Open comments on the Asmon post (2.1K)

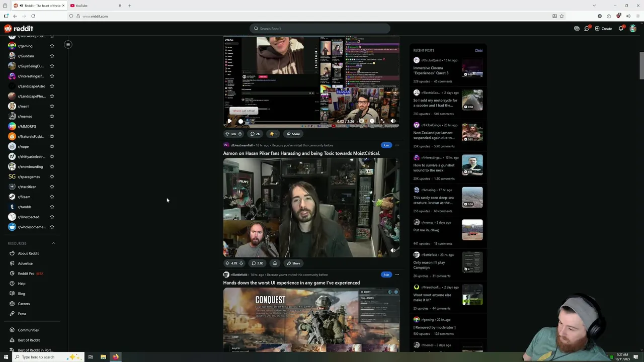point(257,263)
